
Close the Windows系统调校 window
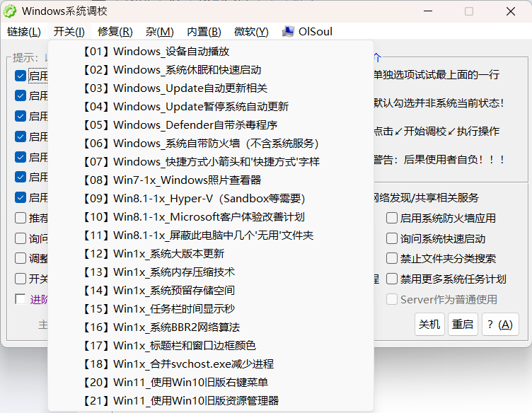click(511, 11)
